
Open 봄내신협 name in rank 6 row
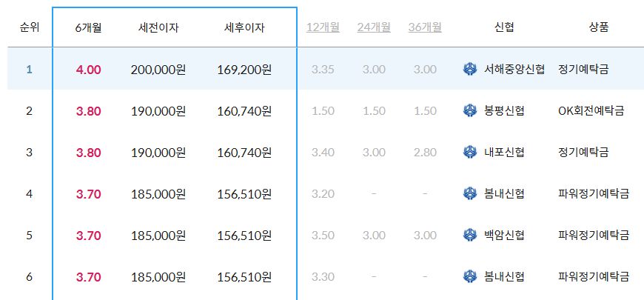pos(504,277)
